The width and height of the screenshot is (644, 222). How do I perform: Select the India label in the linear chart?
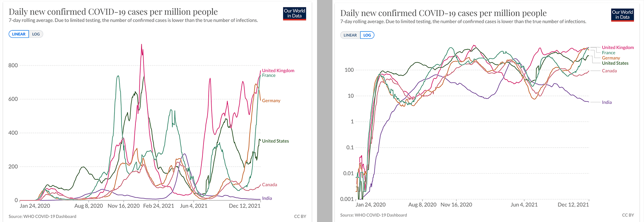coord(267,198)
